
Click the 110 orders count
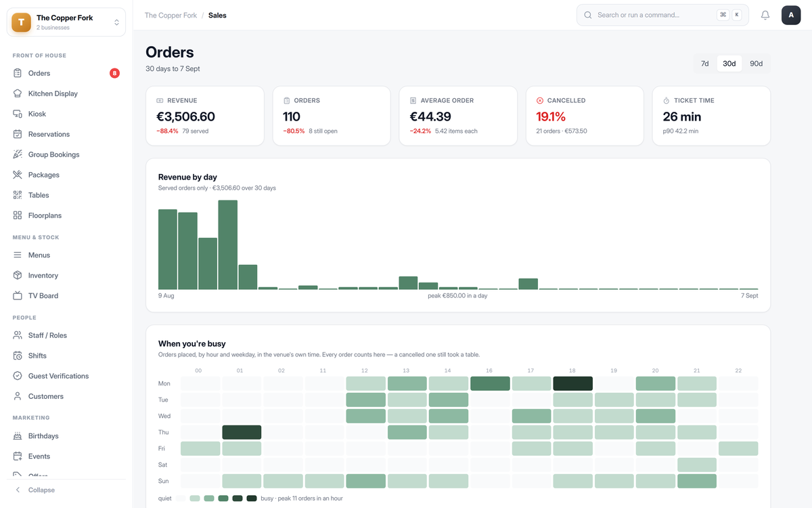[x=292, y=117]
